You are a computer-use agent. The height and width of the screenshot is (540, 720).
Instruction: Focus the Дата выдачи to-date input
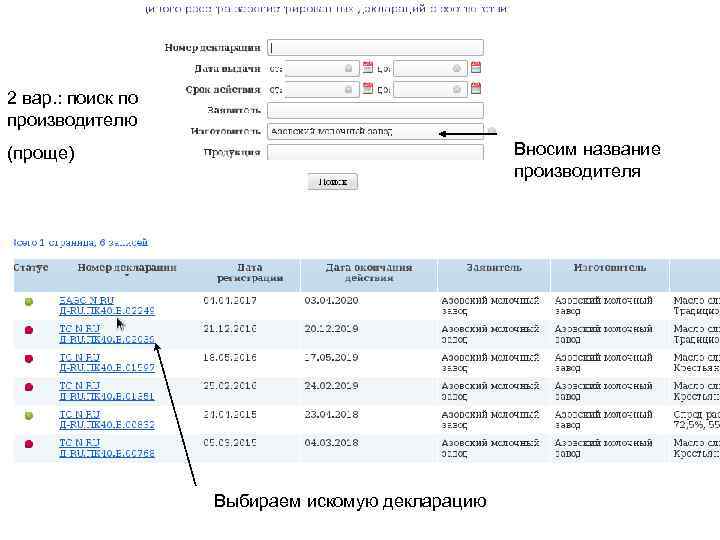[x=430, y=68]
